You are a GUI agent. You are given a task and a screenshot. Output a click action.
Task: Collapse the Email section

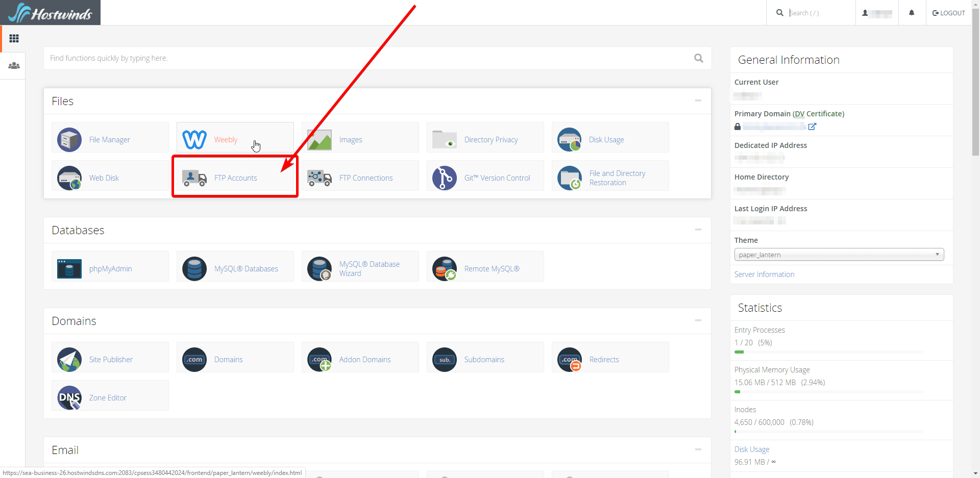point(698,449)
